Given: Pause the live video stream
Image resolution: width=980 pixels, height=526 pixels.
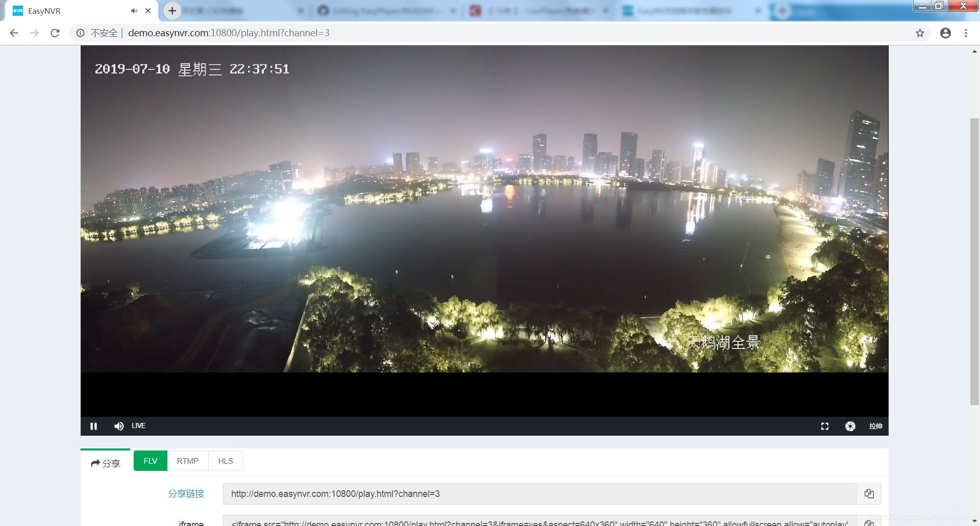Looking at the screenshot, I should pyautogui.click(x=93, y=426).
